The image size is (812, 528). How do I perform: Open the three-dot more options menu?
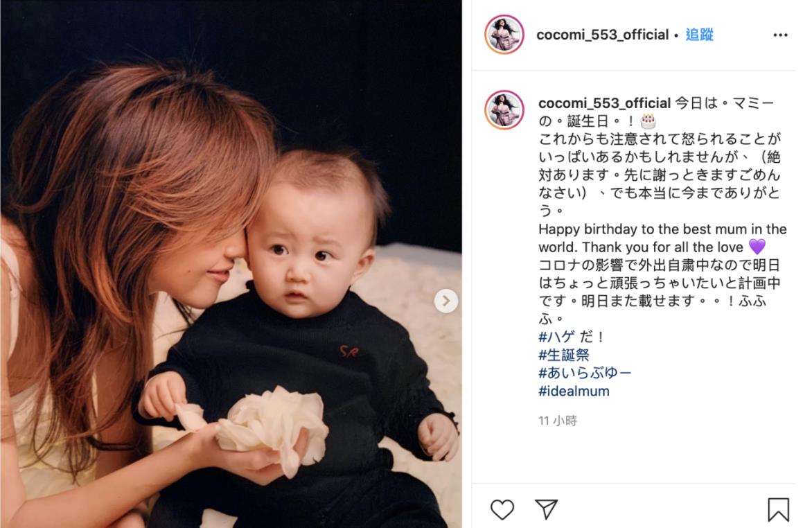[x=780, y=35]
